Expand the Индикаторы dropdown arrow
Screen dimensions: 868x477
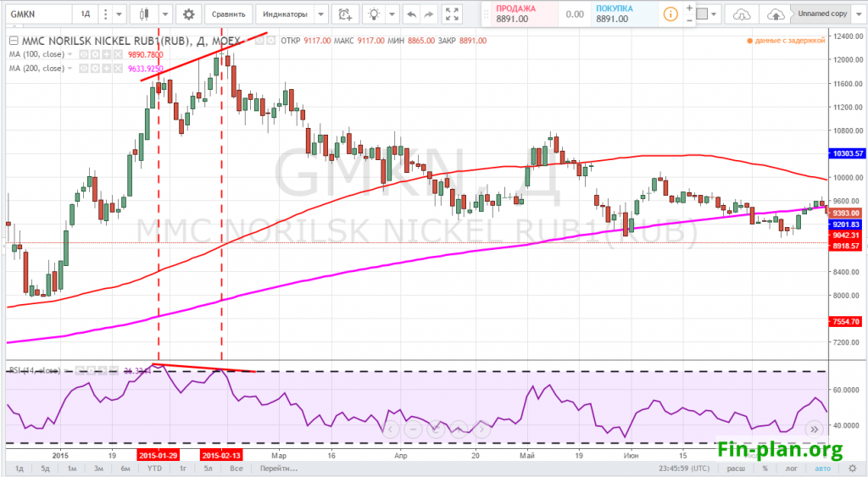point(320,14)
